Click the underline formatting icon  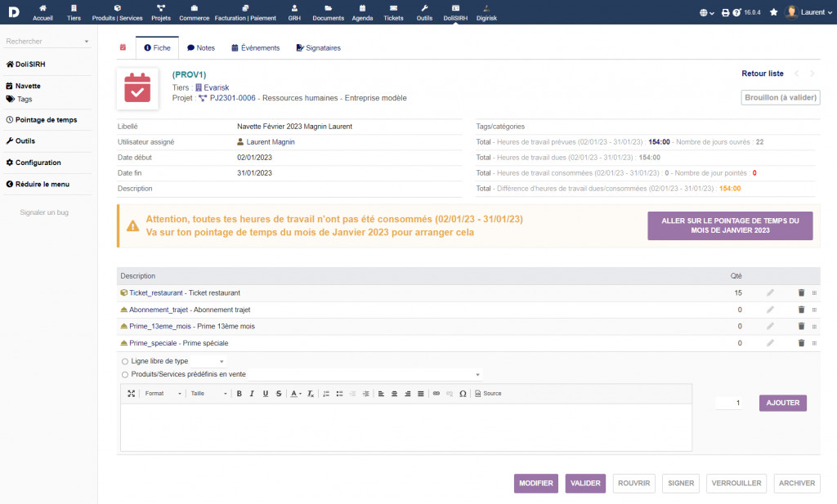click(x=266, y=394)
